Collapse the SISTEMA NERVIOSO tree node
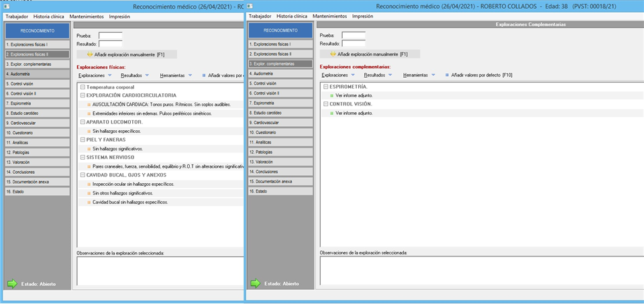Screen dimensions: 644x304 (x=82, y=157)
